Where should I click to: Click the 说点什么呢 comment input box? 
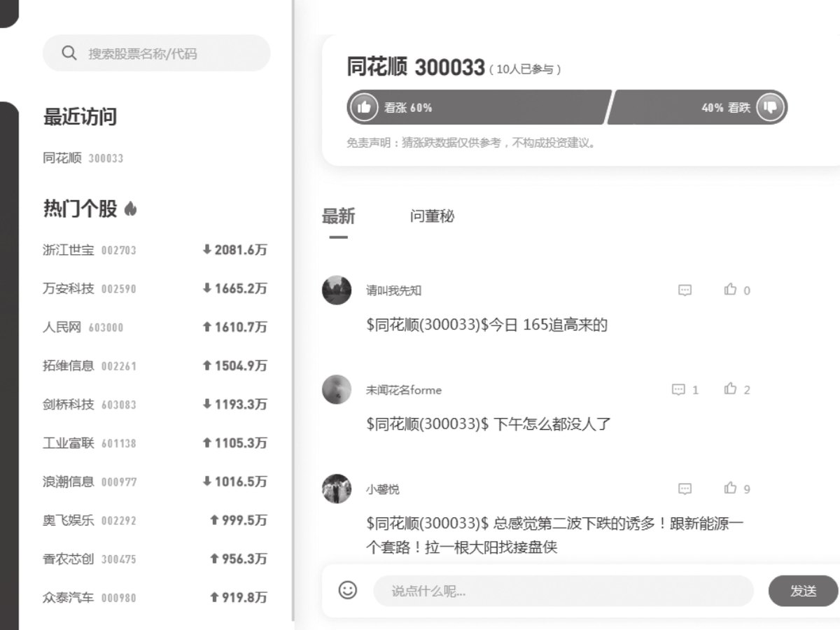[x=563, y=591]
